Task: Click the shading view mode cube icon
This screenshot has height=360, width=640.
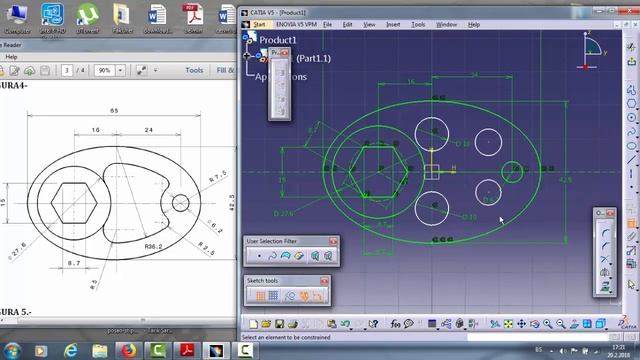Action: tap(600, 324)
